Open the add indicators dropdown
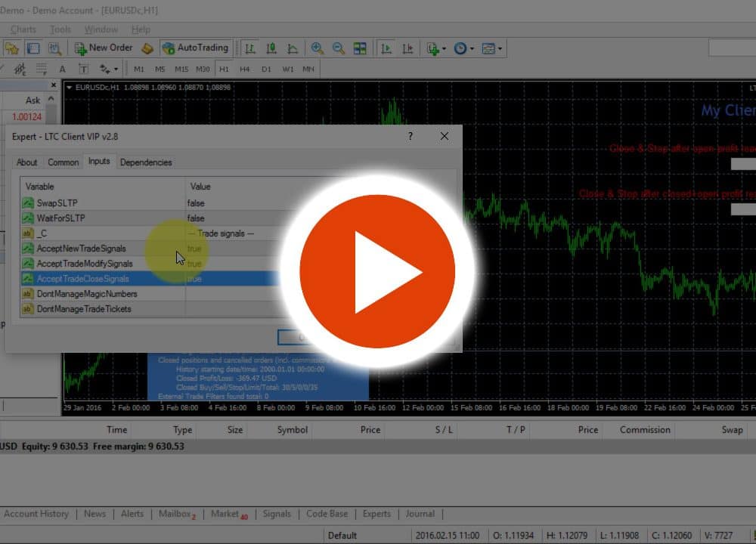The height and width of the screenshot is (544, 756). coord(436,48)
